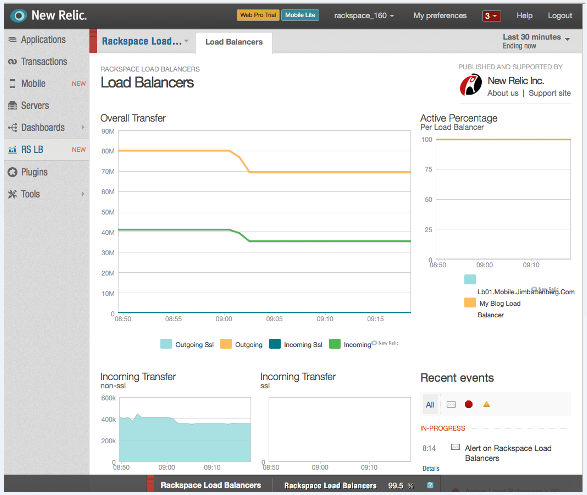Image resolution: width=587 pixels, height=495 pixels.
Task: Open the Details link under the alert
Action: [431, 468]
